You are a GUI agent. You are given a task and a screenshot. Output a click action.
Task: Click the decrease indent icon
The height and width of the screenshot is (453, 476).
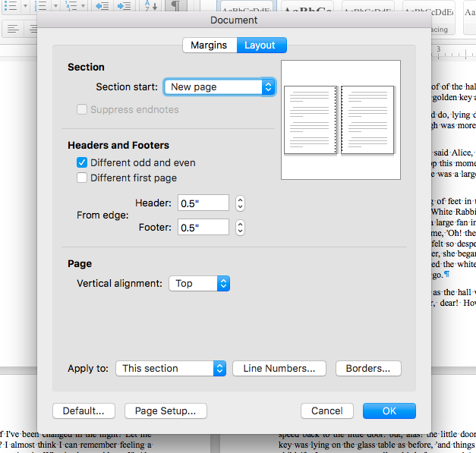click(102, 6)
